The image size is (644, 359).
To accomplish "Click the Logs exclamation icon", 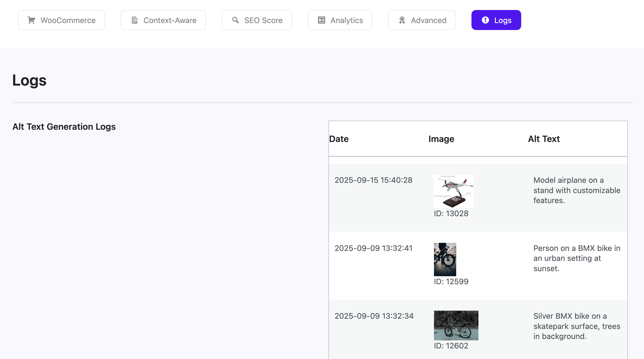I will pyautogui.click(x=485, y=20).
